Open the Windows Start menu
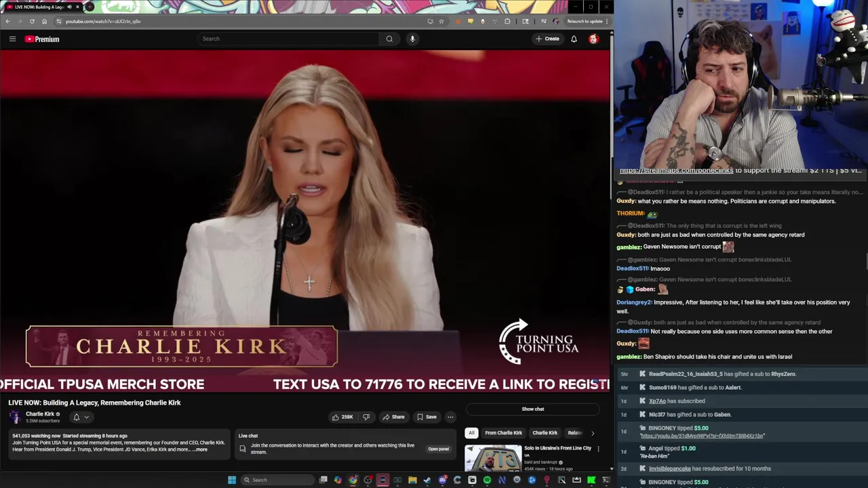This screenshot has height=488, width=868. click(232, 480)
